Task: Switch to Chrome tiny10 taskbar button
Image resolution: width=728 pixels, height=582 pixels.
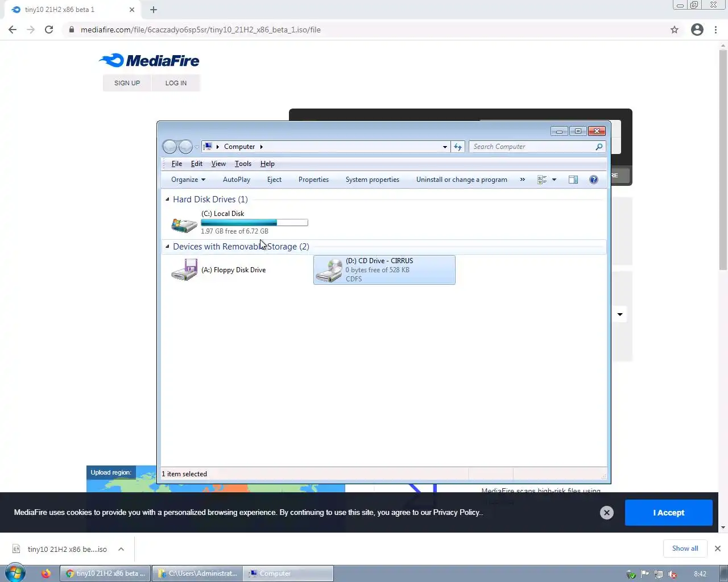Action: (106, 573)
